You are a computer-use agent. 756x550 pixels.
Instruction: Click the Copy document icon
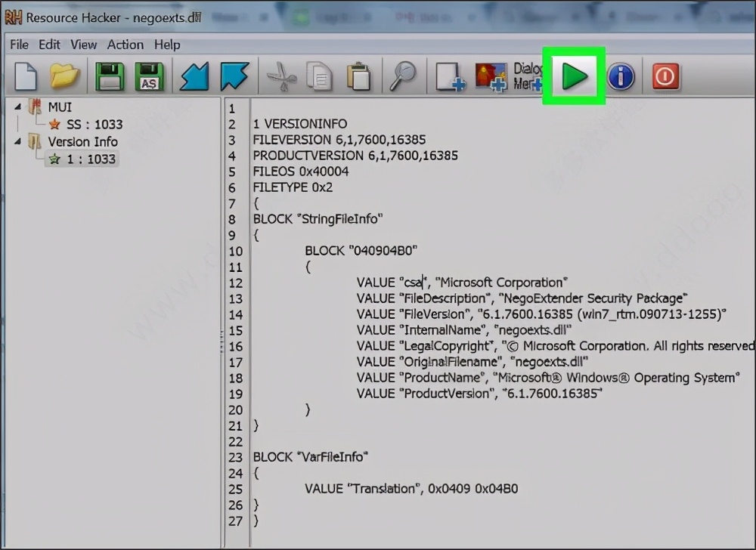click(x=318, y=76)
